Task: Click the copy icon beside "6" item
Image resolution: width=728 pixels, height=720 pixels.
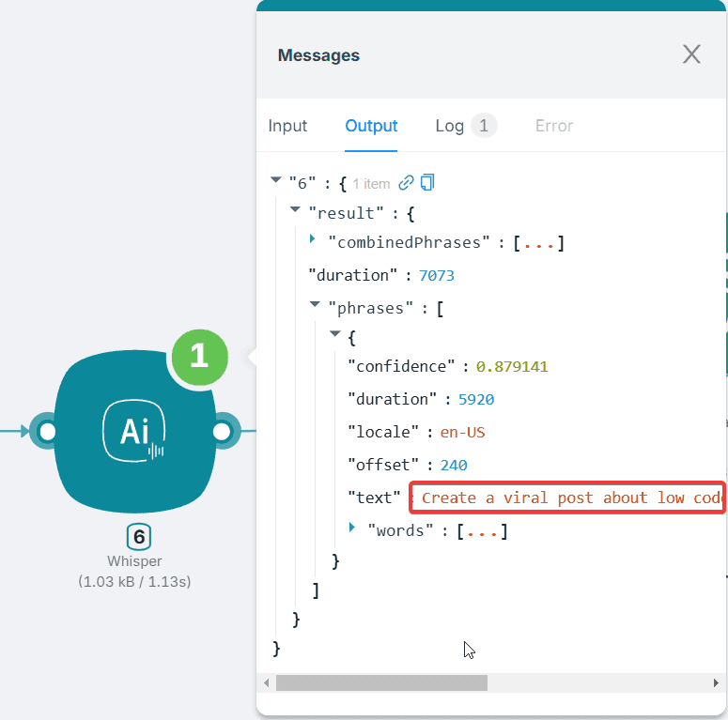Action: coord(427,183)
